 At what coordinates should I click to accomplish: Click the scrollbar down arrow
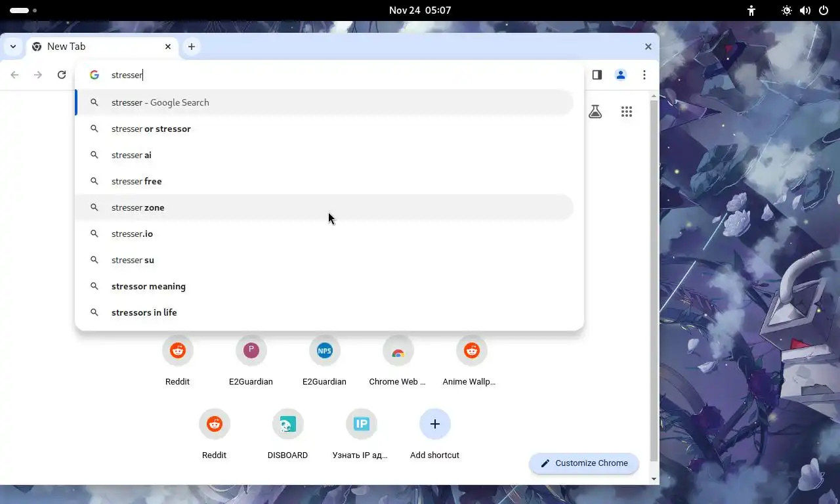tap(654, 479)
